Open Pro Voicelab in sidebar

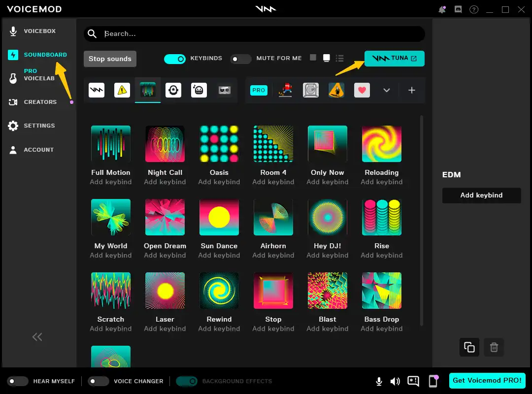38,75
